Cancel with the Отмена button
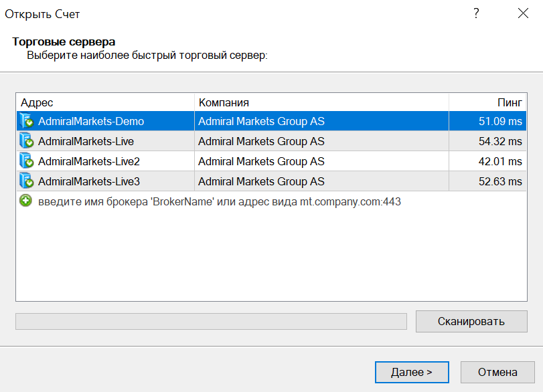 497,373
